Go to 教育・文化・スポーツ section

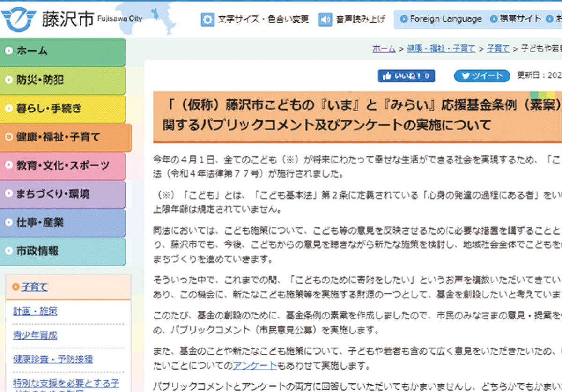click(62, 166)
